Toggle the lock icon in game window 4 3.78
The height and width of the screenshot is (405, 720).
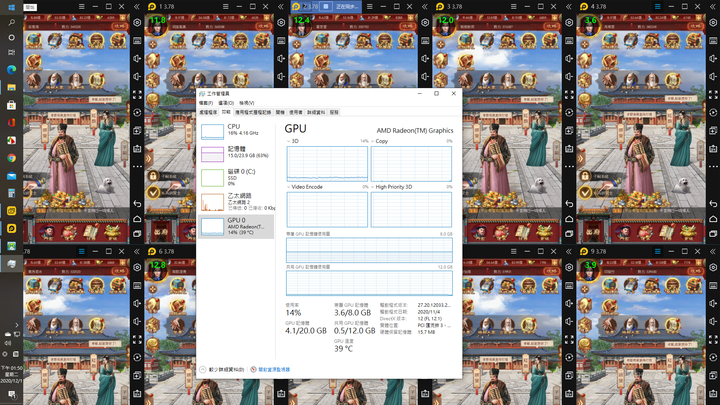[585, 175]
